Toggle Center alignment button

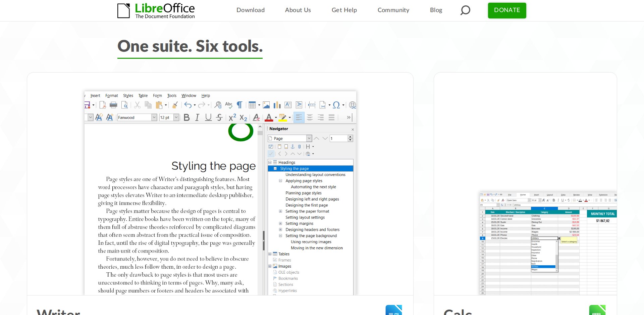310,117
